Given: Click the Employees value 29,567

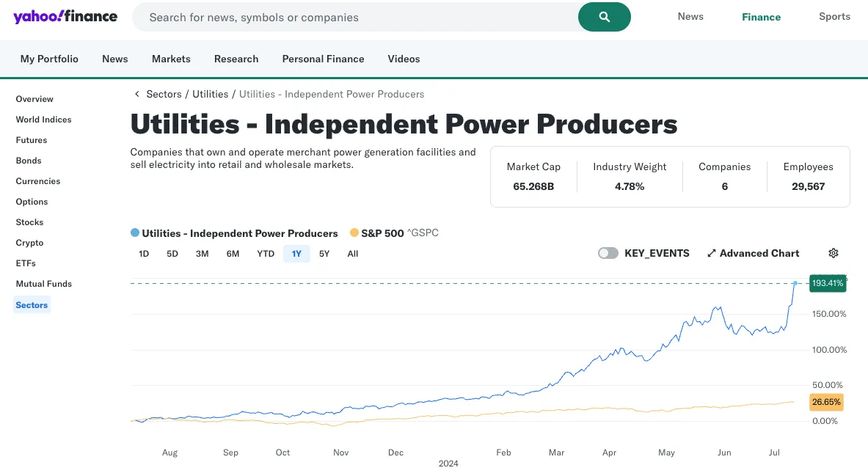Looking at the screenshot, I should [x=809, y=186].
